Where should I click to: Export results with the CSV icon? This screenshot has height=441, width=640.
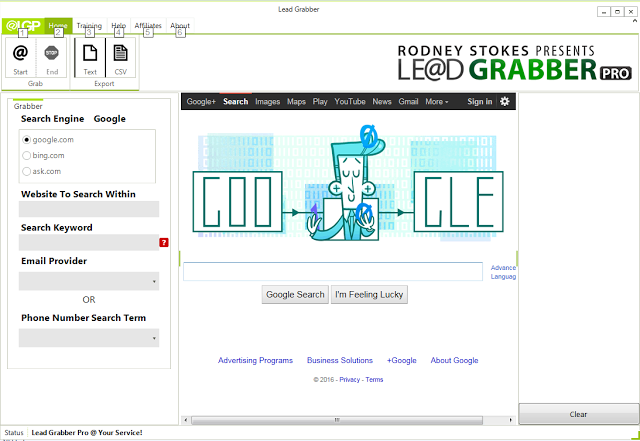point(120,53)
